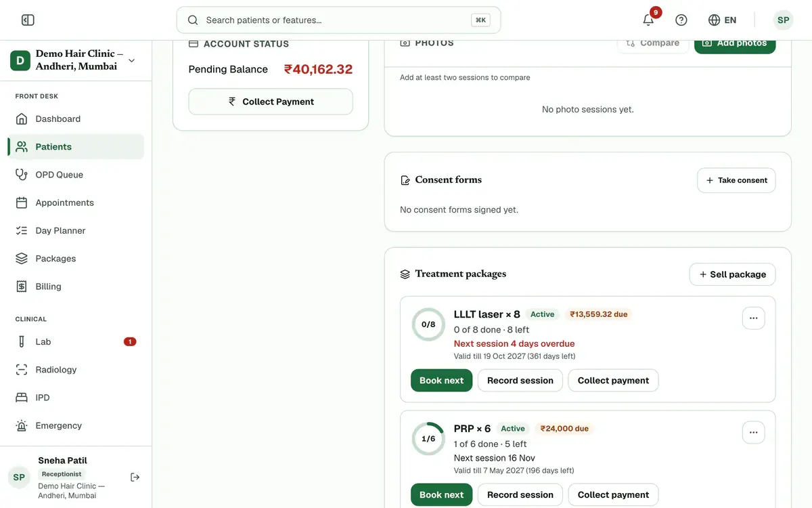Click the Lab test tube icon
The height and width of the screenshot is (508, 812).
coord(22,341)
